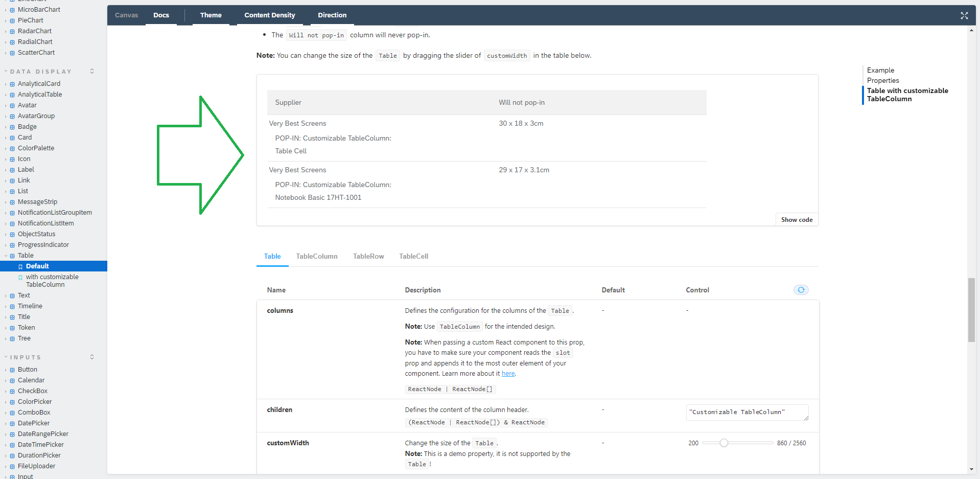Select the Table component icon
The image size is (980, 479).
tap(11, 255)
